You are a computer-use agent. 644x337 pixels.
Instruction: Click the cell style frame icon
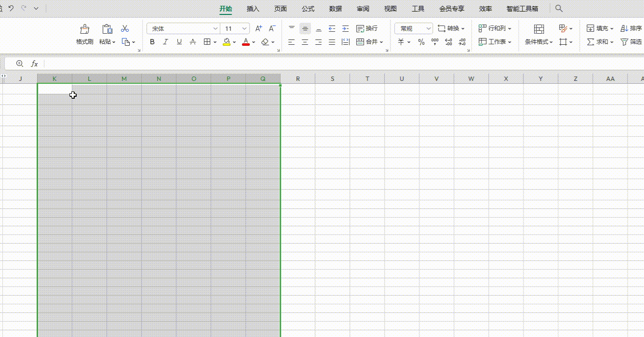tap(563, 42)
